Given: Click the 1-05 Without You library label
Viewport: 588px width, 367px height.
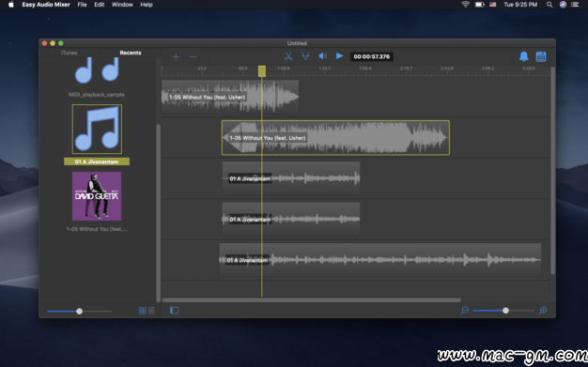Looking at the screenshot, I should (x=97, y=229).
